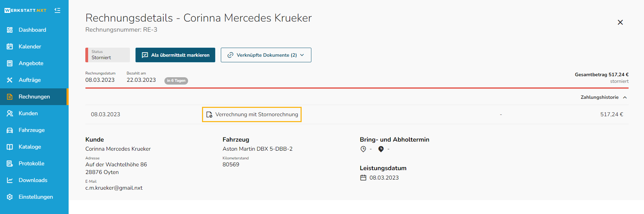644x214 pixels.
Task: Click the Kalender calendar icon
Action: point(10,47)
